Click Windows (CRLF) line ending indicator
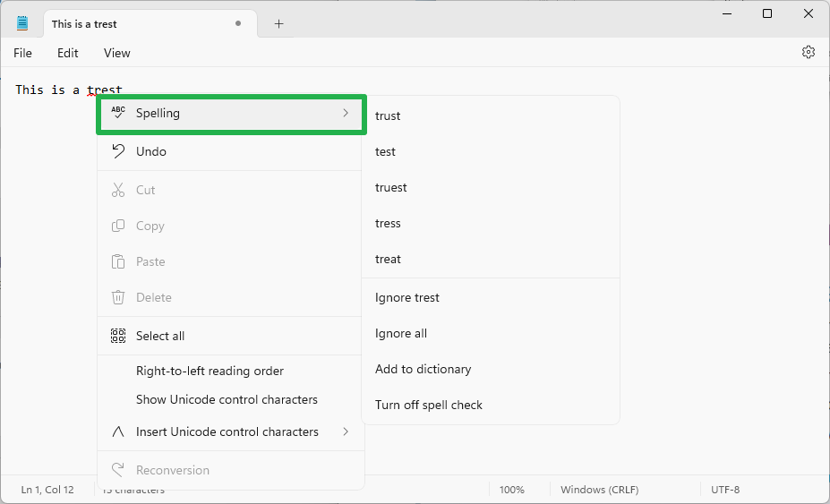Screen dimensions: 830x504 click(x=599, y=490)
